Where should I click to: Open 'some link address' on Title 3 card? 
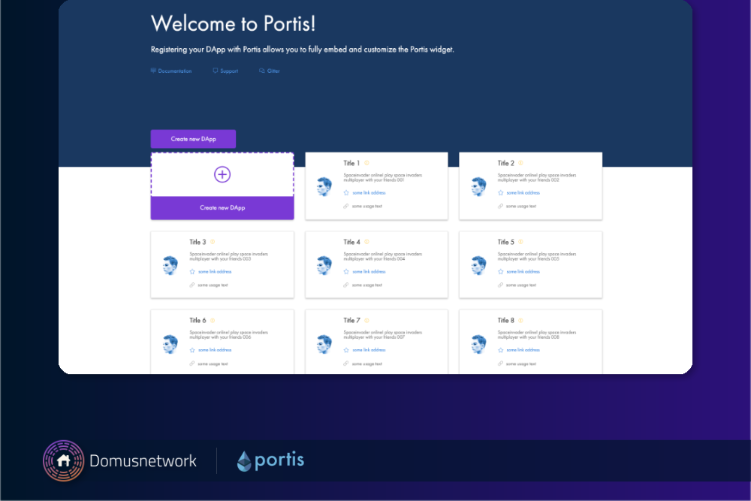215,272
